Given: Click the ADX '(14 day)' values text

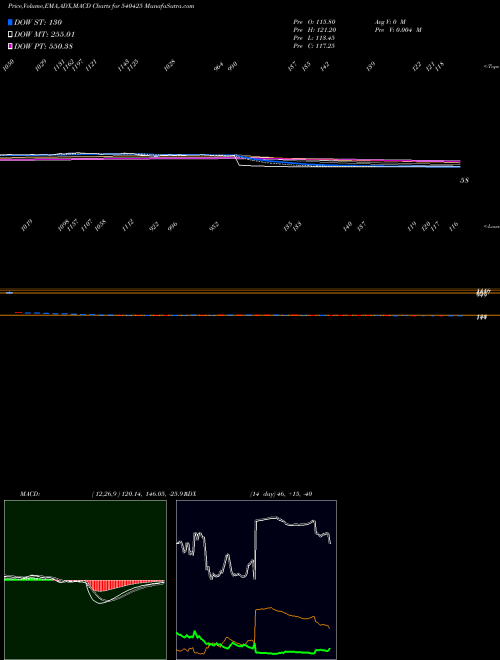Looking at the screenshot, I should click(x=281, y=494).
